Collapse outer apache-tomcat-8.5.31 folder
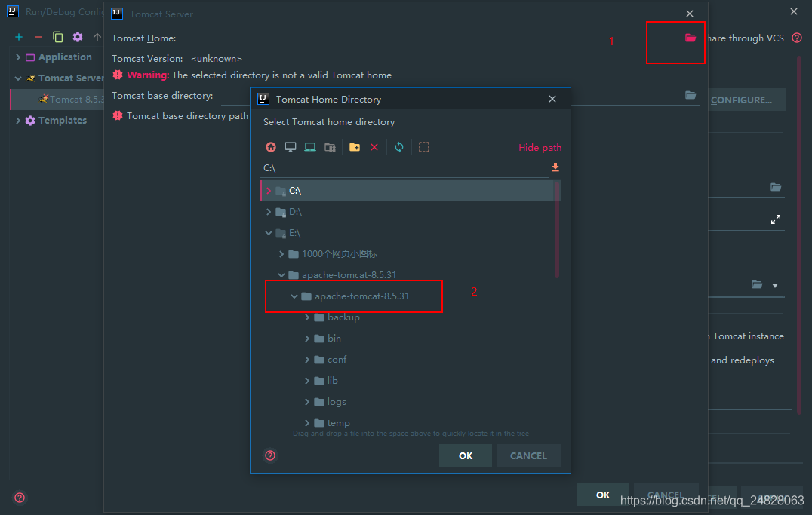Image resolution: width=812 pixels, height=515 pixels. 281,274
